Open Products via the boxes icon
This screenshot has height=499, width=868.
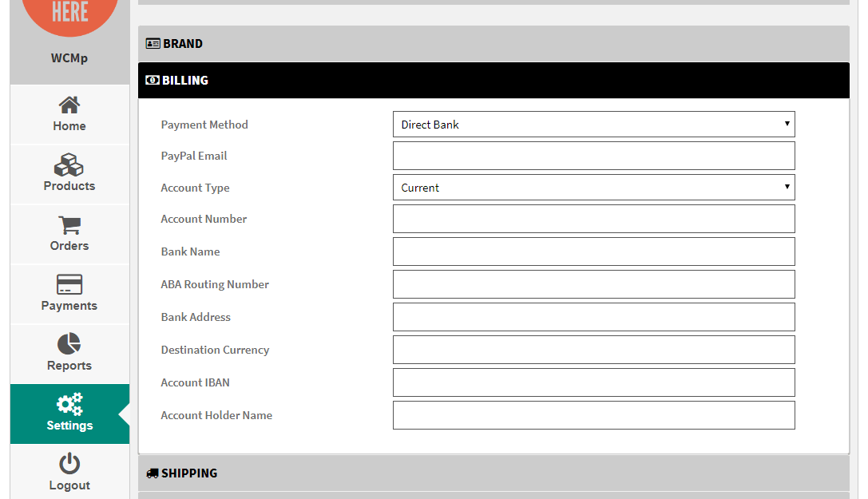pos(69,164)
